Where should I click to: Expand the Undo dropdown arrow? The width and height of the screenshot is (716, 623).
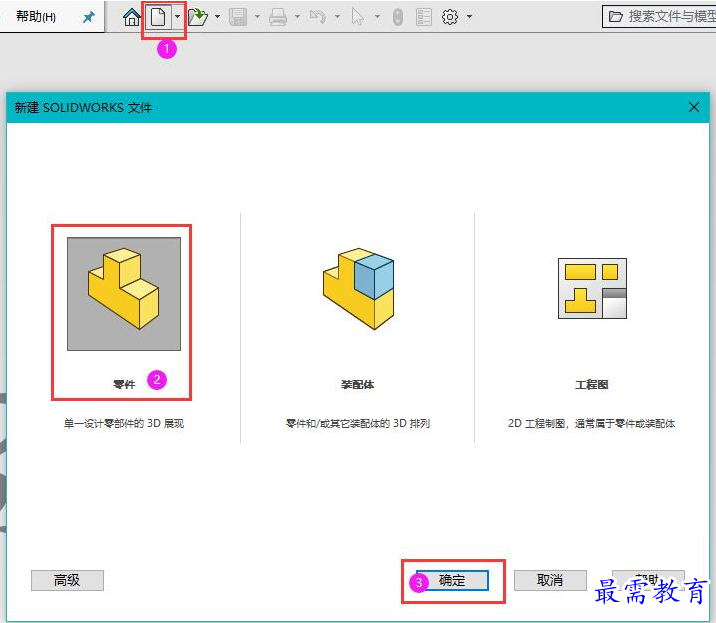click(337, 17)
